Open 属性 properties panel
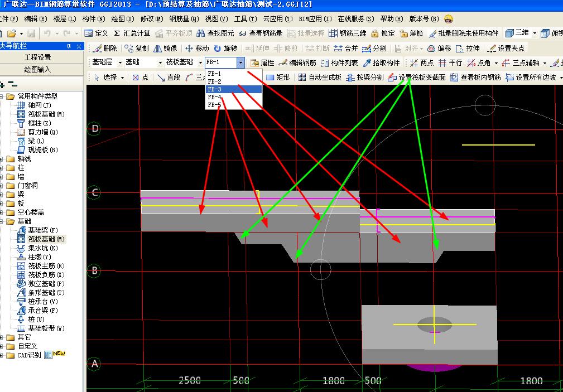The width and height of the screenshot is (563, 392). pos(262,63)
